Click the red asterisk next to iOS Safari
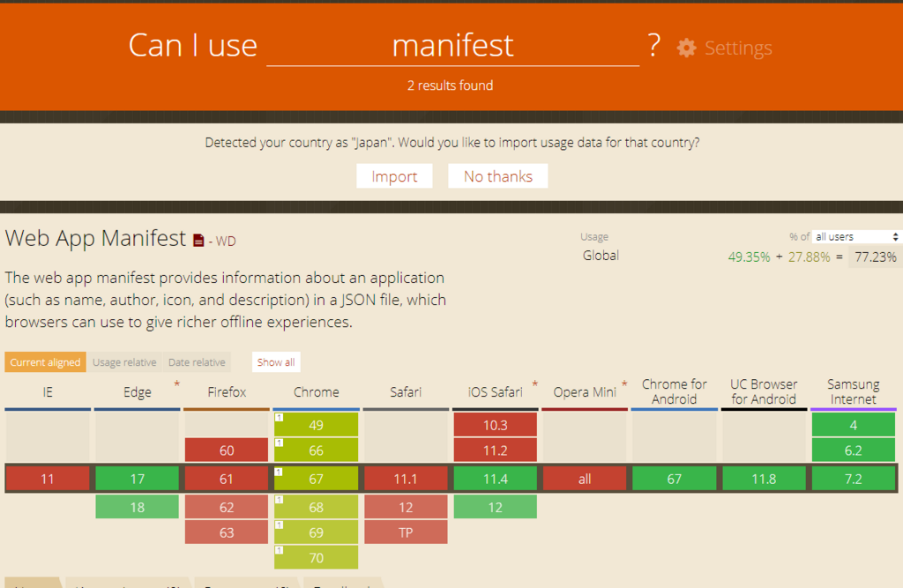 535,384
